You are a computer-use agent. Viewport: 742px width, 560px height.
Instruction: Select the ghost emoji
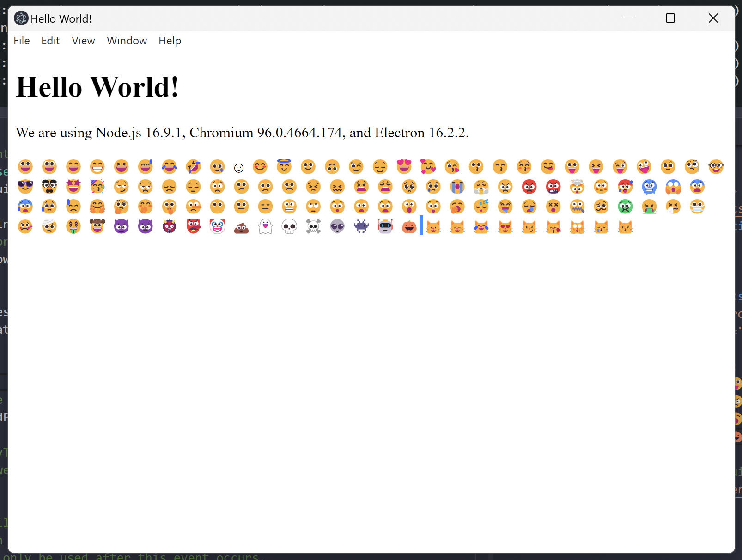click(265, 227)
